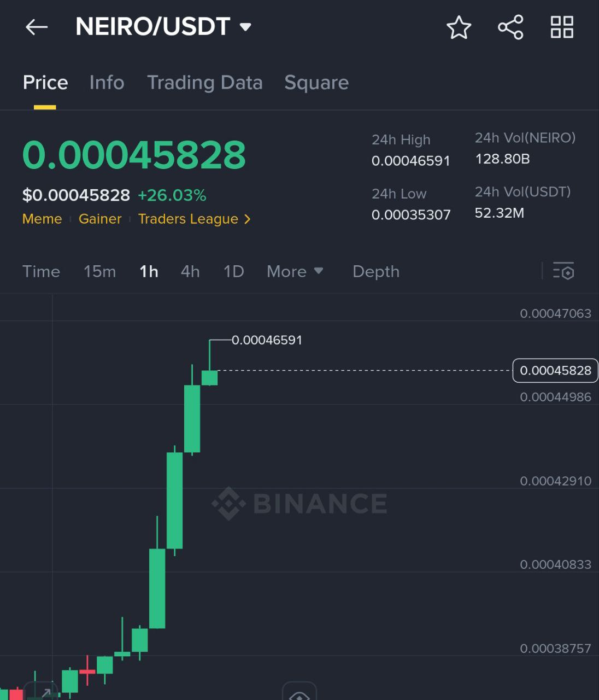Open the Square tab
The width and height of the screenshot is (599, 700).
click(316, 83)
